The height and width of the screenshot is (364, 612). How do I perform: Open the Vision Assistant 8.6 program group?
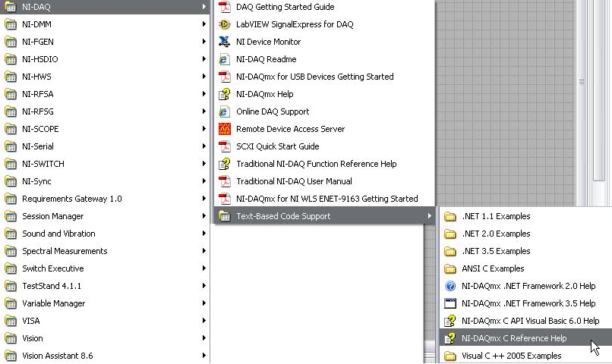[x=105, y=356]
